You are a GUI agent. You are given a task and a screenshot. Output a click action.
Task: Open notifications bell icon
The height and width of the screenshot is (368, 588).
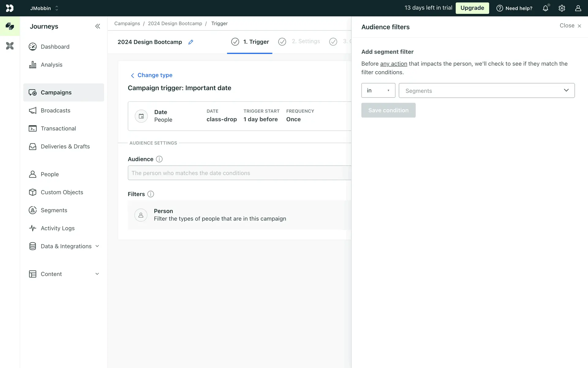pos(545,8)
